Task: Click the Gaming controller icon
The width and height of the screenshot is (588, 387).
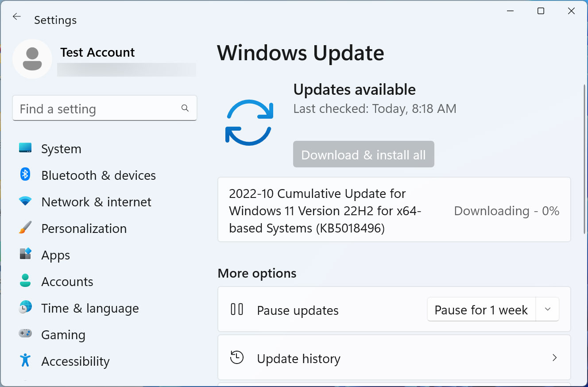Action: click(25, 333)
